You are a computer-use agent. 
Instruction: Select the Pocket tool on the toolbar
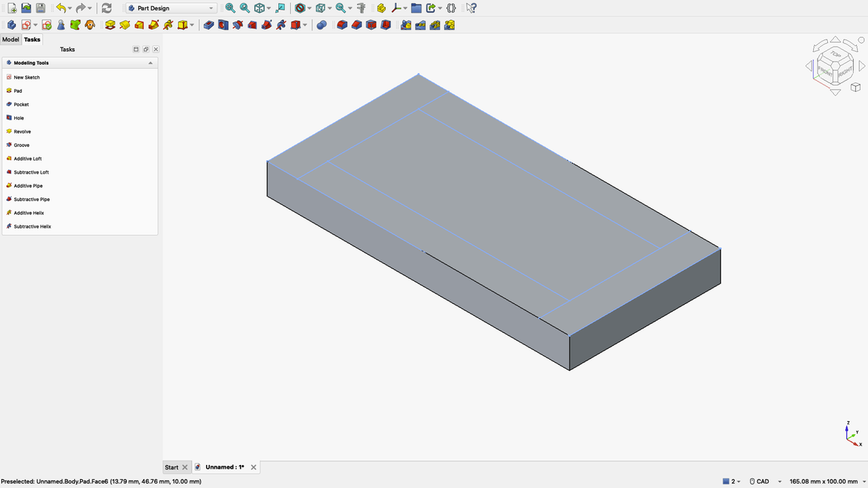pos(209,24)
